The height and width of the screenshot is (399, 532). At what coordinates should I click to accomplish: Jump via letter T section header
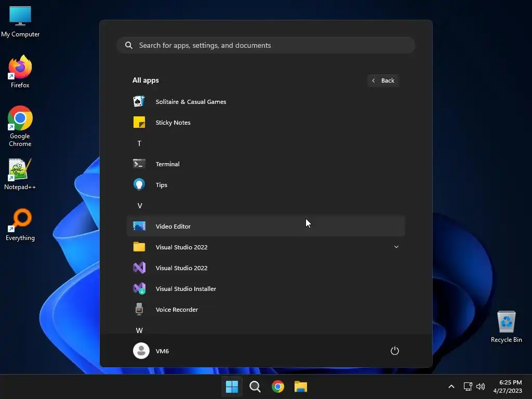point(139,143)
